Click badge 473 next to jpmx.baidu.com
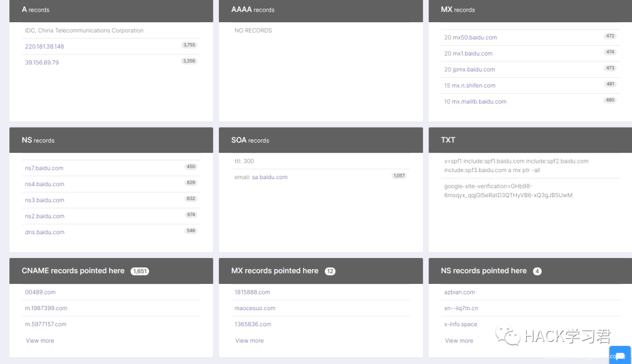The height and width of the screenshot is (364, 632). coord(610,68)
